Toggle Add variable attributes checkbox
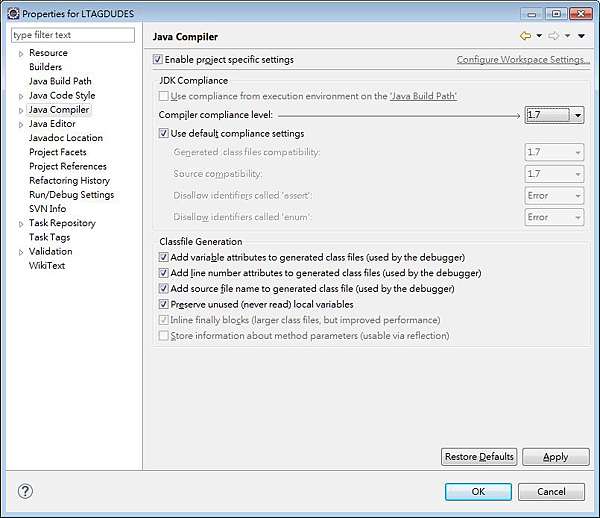The height and width of the screenshot is (518, 600). click(x=163, y=257)
